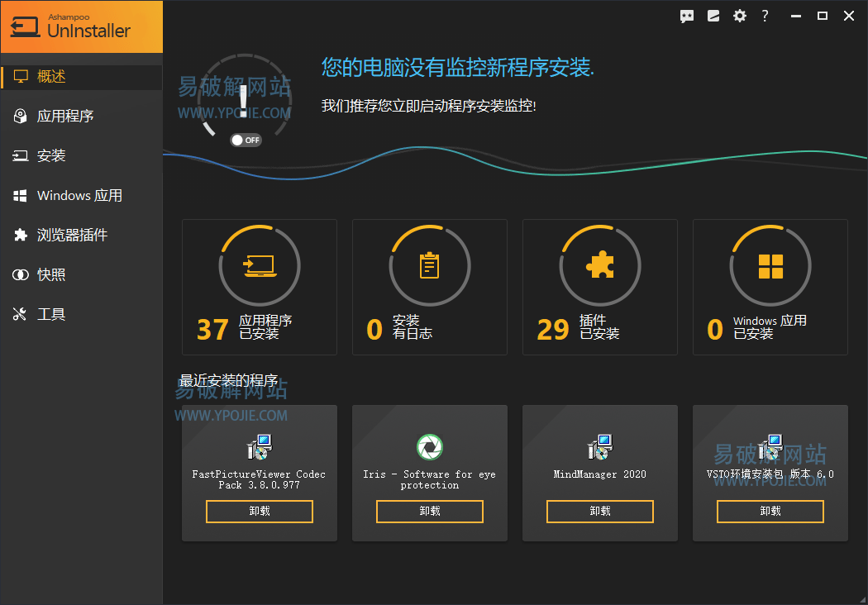
Task: Open the help question mark icon
Action: point(765,15)
